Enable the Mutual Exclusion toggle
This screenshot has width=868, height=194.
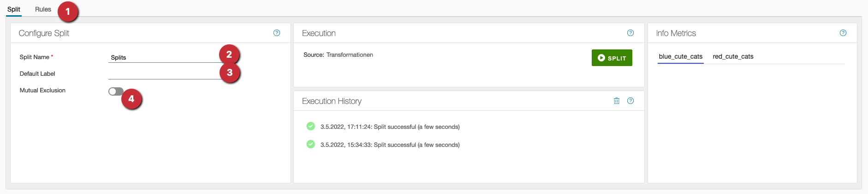(116, 91)
